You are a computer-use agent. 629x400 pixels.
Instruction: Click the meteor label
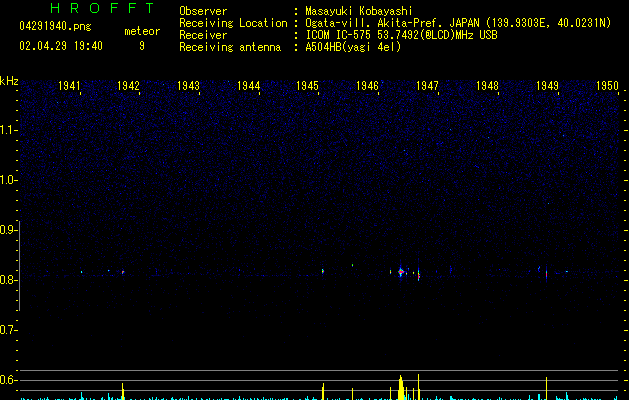coord(142,31)
